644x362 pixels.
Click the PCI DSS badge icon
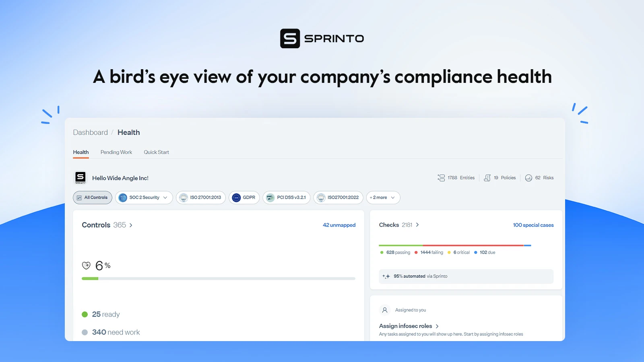[x=270, y=197]
